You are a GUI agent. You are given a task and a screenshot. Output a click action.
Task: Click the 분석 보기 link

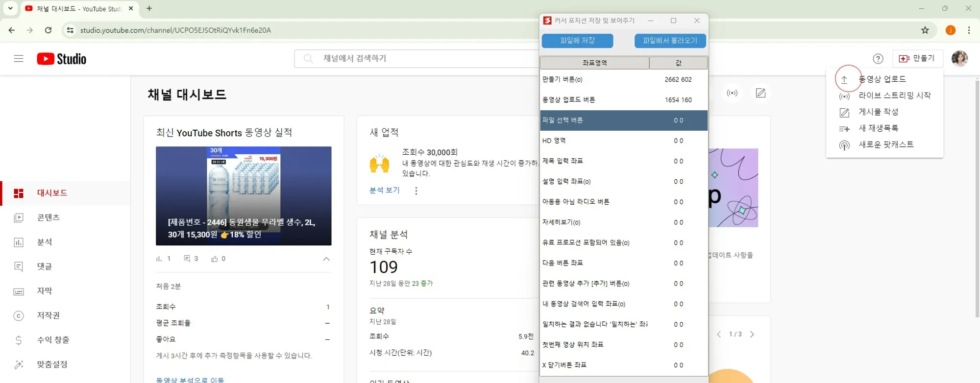click(385, 191)
